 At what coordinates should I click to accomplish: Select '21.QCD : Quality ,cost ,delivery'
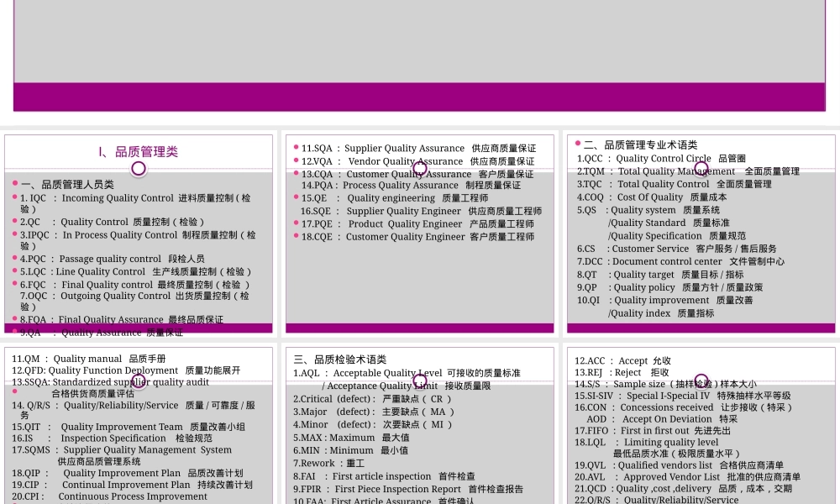643,489
